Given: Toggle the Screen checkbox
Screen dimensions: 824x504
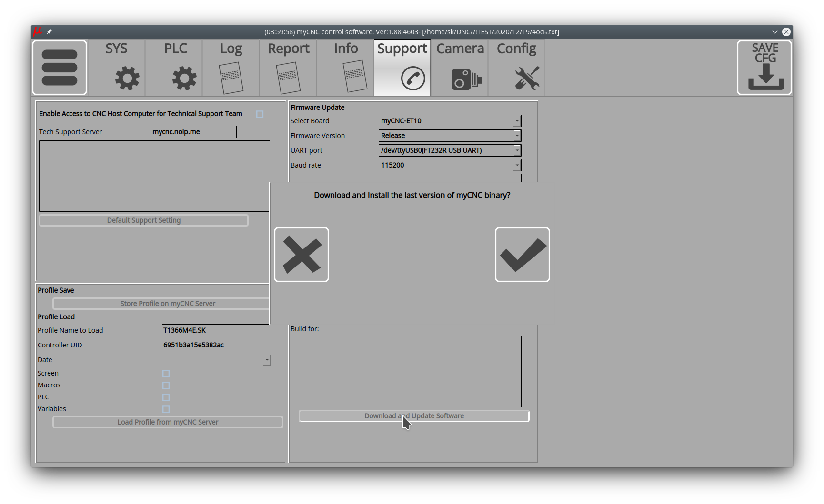Looking at the screenshot, I should (x=166, y=374).
